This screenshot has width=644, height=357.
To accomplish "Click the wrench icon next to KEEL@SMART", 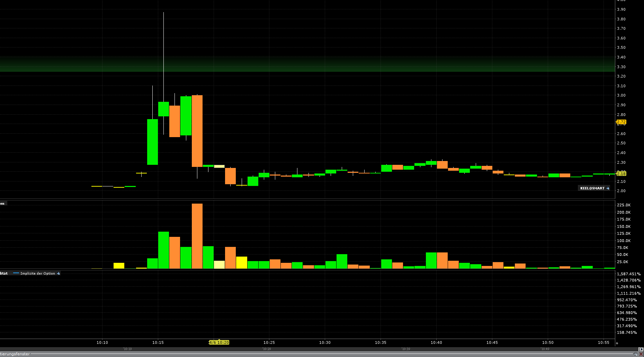I will pyautogui.click(x=608, y=188).
